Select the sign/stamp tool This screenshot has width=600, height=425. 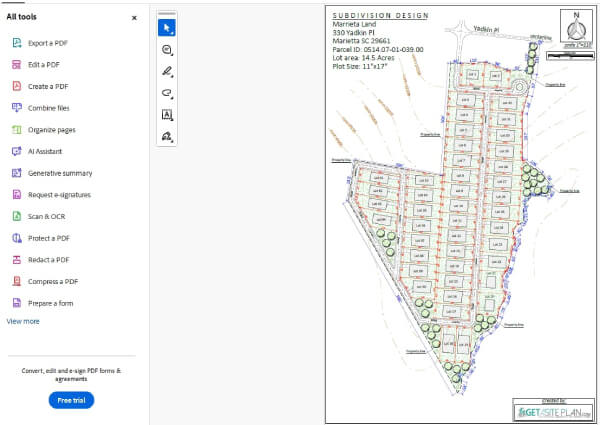pos(167,136)
